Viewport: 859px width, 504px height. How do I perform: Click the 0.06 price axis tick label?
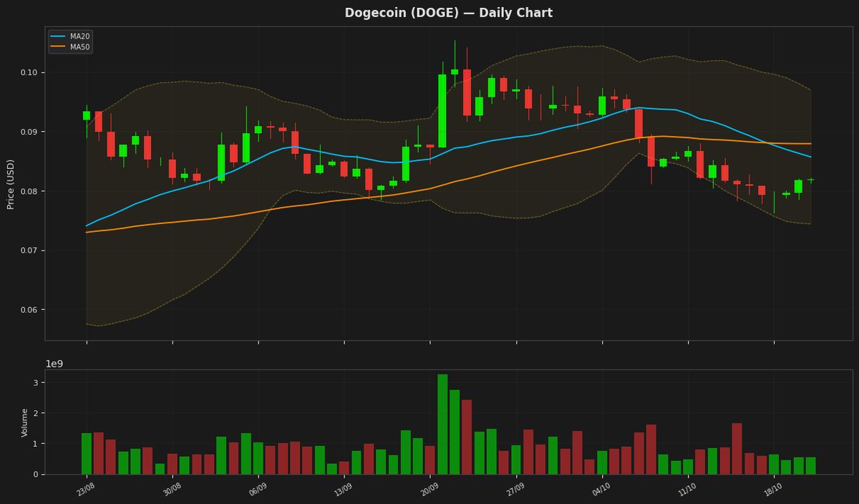point(30,310)
